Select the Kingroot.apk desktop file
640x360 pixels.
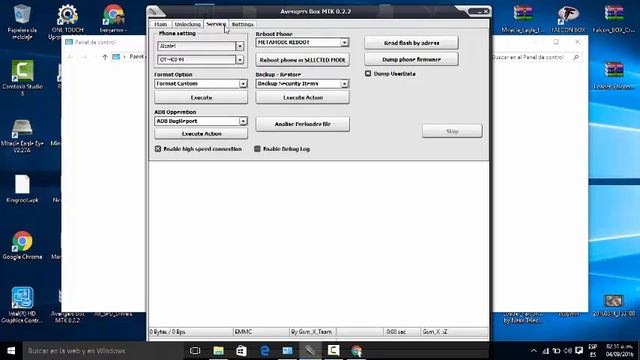[22, 189]
